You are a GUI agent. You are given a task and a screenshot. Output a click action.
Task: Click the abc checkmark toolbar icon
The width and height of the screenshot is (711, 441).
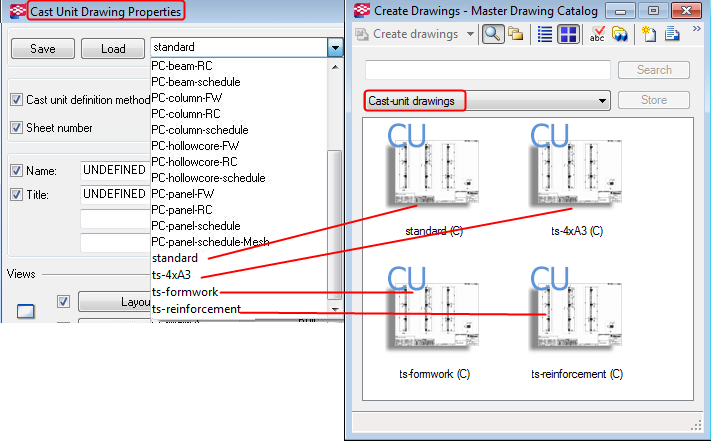coord(597,34)
